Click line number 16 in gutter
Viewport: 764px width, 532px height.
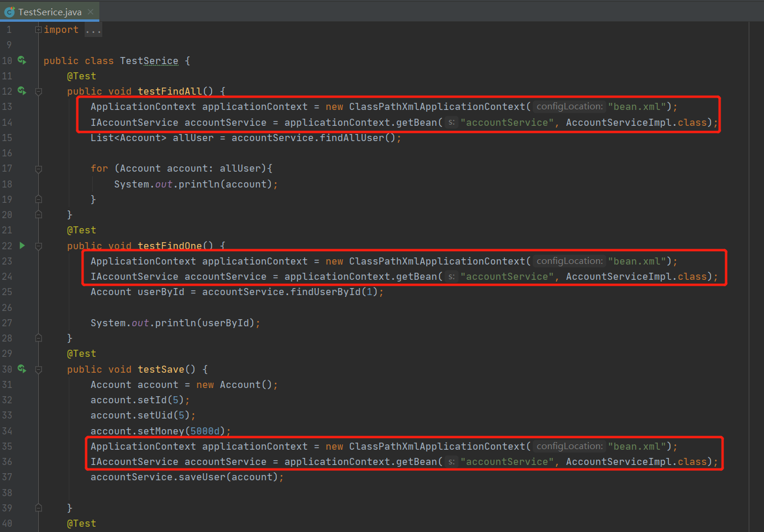click(7, 153)
